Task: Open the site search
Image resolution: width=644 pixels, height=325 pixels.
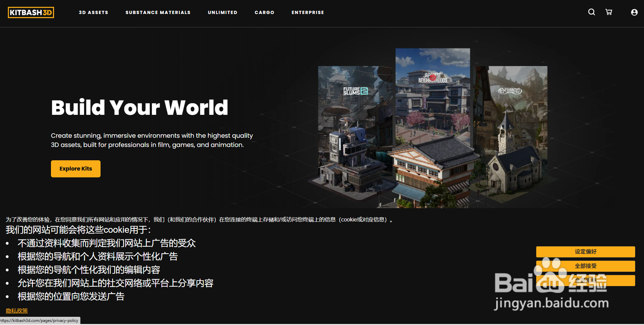Action: 591,12
